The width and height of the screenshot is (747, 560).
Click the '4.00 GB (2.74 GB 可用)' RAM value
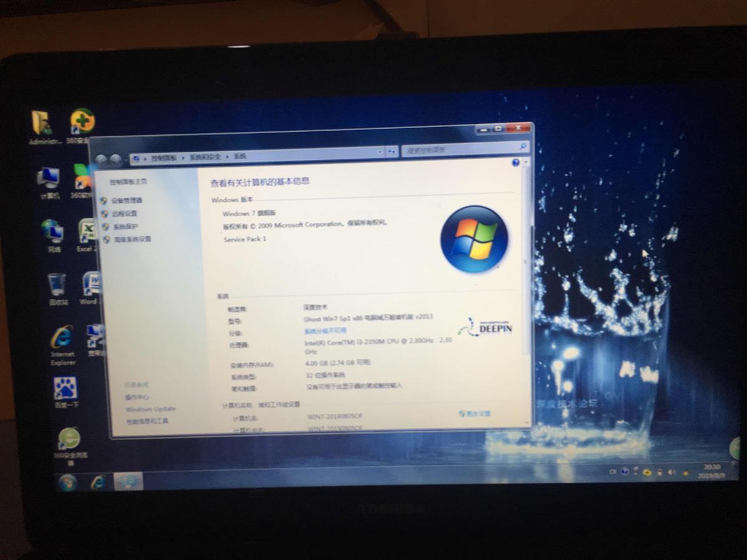(337, 363)
